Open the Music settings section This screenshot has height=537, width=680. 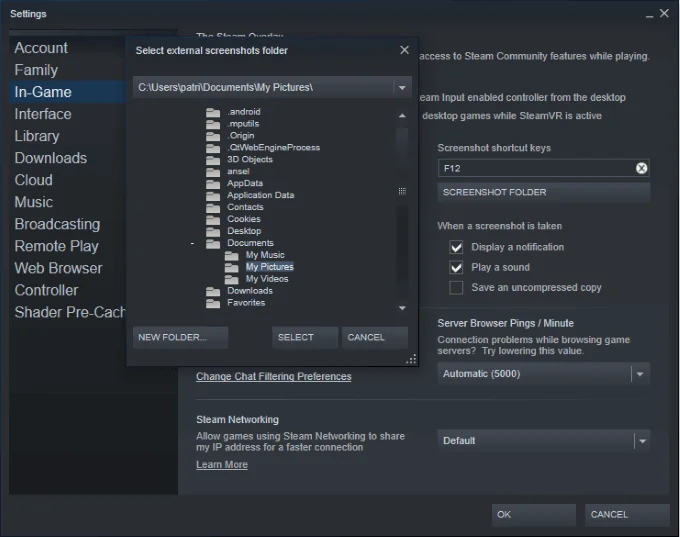(x=33, y=202)
